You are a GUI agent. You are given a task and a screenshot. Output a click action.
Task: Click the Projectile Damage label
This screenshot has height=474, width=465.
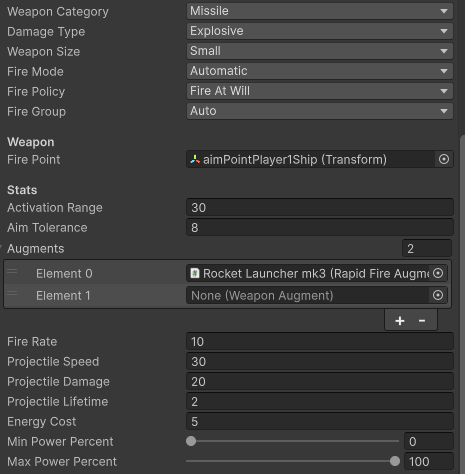click(58, 382)
